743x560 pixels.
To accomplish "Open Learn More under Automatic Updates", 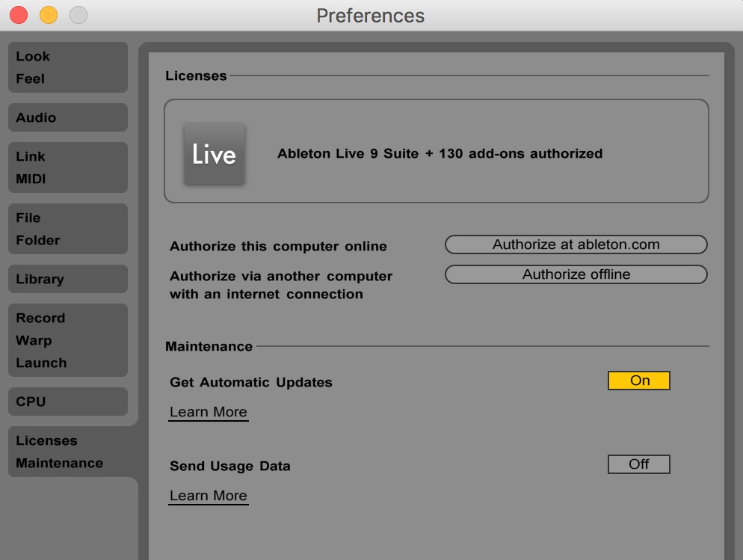I will 209,412.
